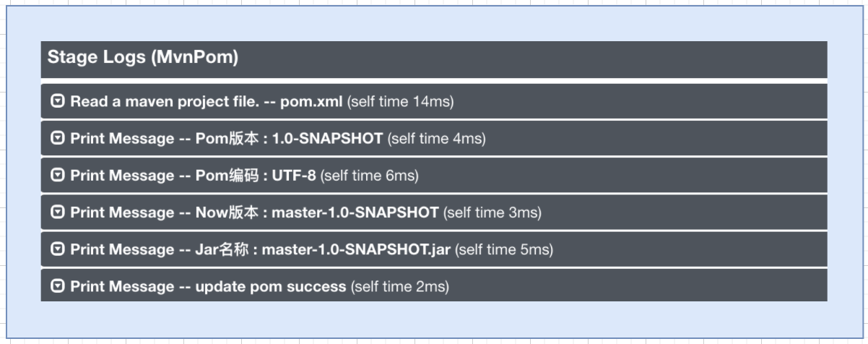The width and height of the screenshot is (868, 344).
Task: Click the 'self time 4ms' label
Action: coord(437,139)
